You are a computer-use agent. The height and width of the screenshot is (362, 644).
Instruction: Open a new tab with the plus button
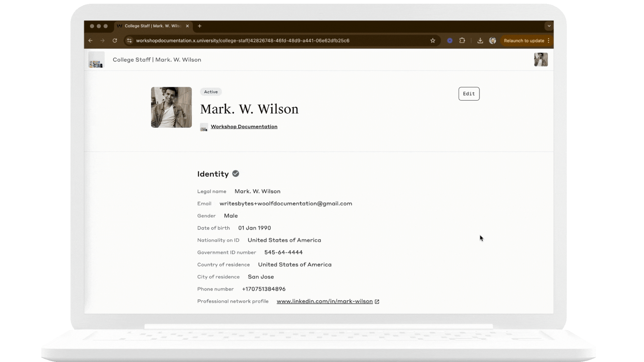click(x=200, y=26)
